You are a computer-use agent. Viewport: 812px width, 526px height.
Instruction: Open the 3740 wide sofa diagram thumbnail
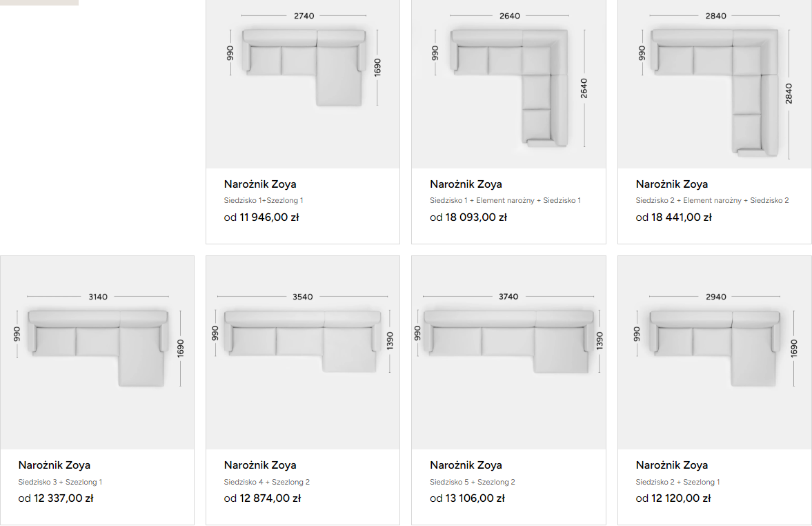508,353
